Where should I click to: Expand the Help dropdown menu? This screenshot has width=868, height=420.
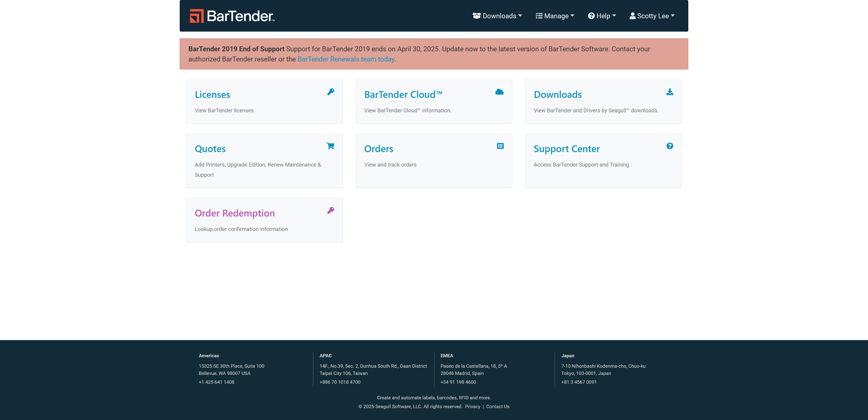602,16
